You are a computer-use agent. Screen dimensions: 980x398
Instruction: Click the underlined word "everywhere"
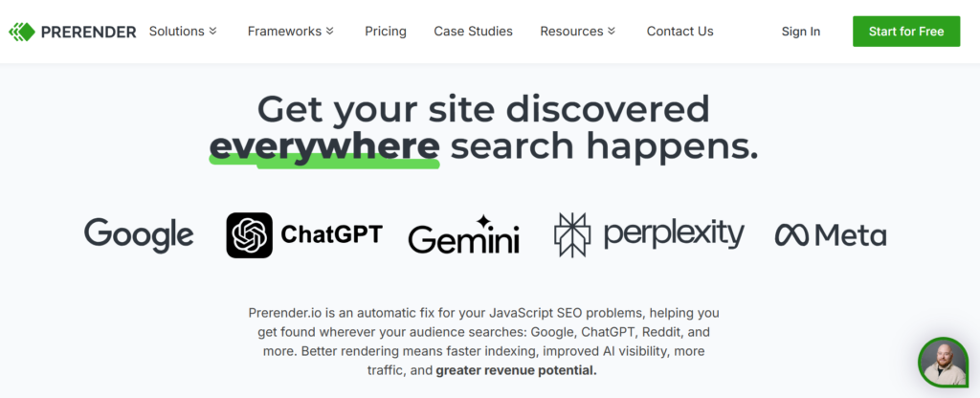[x=323, y=146]
